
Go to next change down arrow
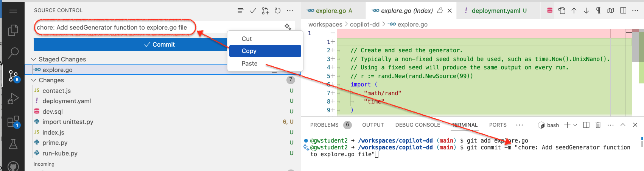tap(586, 11)
